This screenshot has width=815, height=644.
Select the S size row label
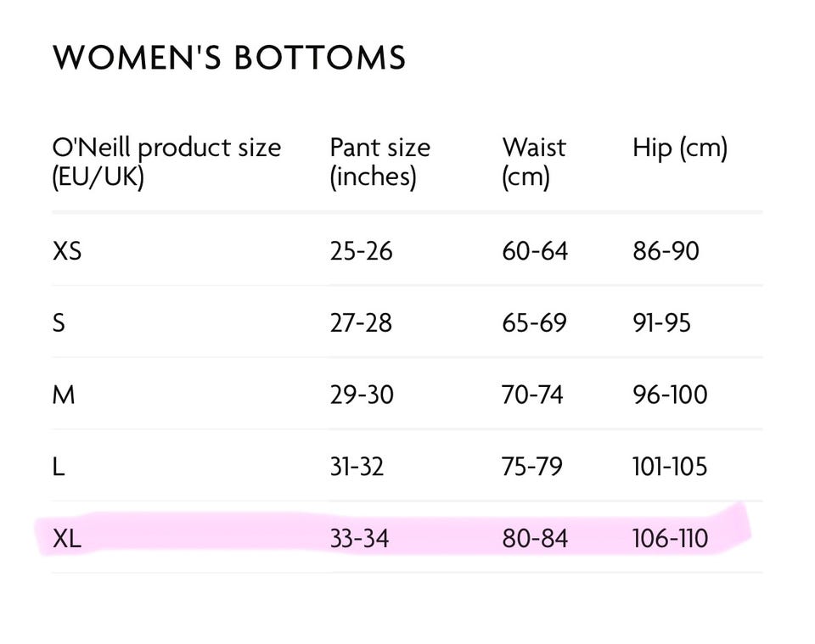(x=59, y=323)
